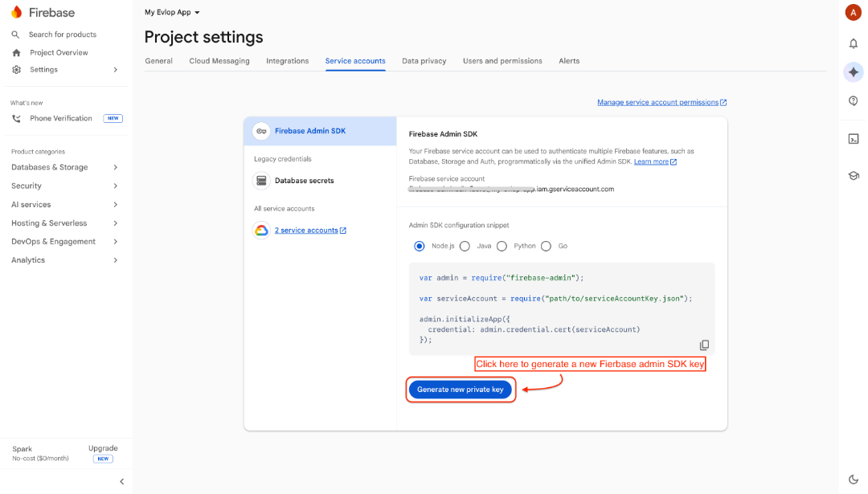Switch to the Data privacy tab
Screen dimensions: 868x494
click(x=424, y=61)
